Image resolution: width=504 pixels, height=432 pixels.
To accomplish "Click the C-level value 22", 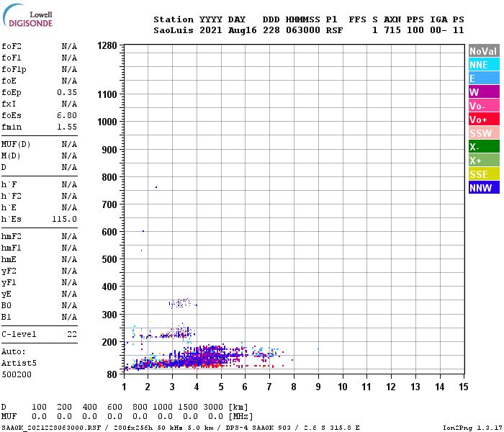I will coord(72,334).
